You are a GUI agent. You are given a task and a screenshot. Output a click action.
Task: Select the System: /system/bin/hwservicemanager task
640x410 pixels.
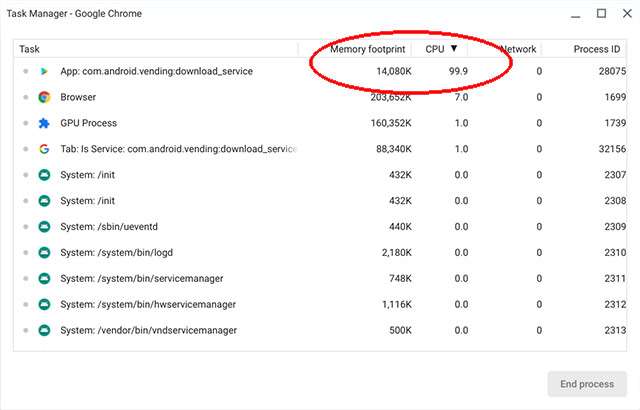[x=320, y=304]
